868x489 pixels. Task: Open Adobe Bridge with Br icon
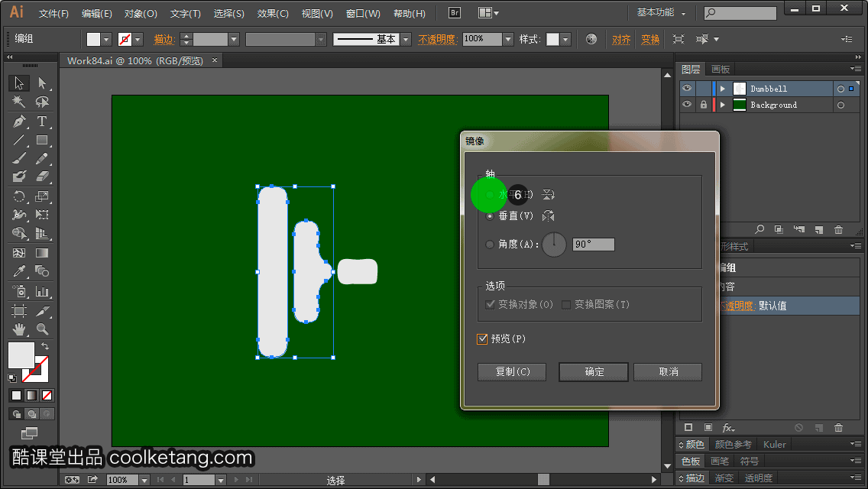(x=455, y=13)
